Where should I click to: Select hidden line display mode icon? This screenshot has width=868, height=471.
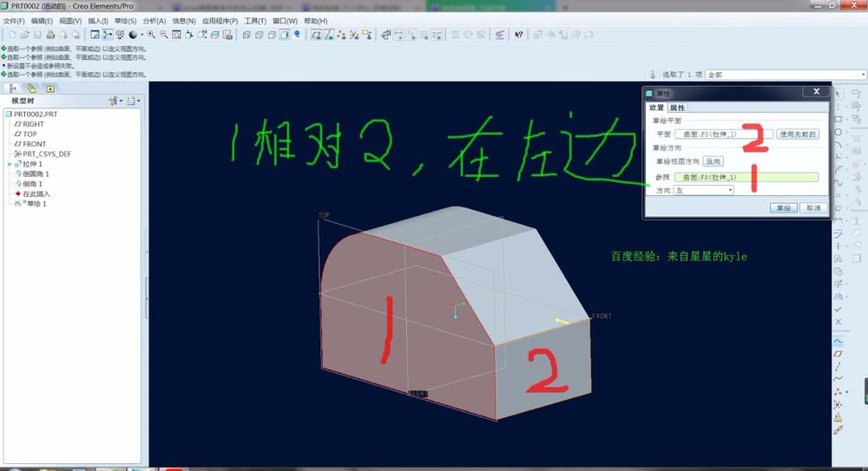(259, 35)
